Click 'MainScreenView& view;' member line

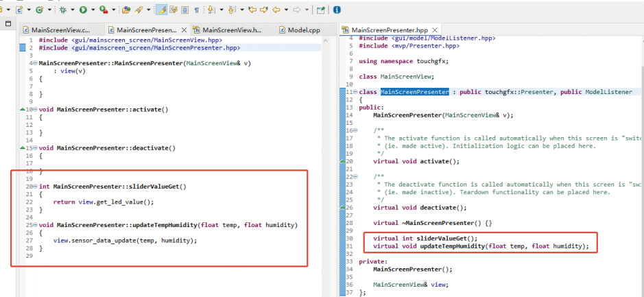tap(411, 285)
